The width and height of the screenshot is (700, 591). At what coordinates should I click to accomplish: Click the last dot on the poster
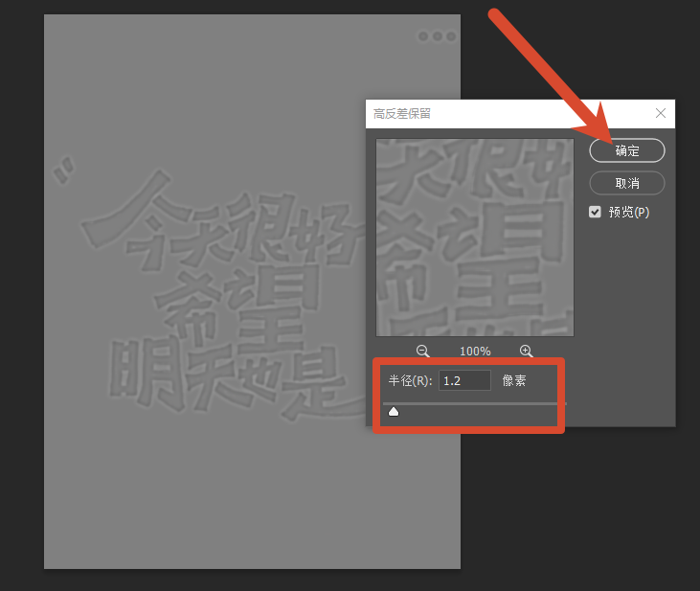pos(451,36)
